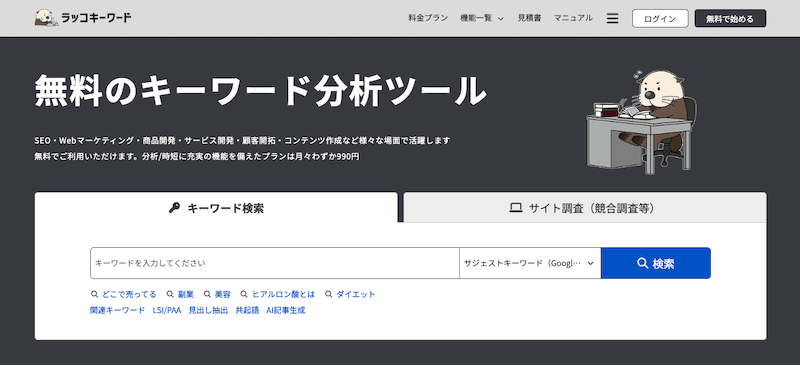Image resolution: width=800 pixels, height=365 pixels.
Task: Click the ヒアルロン酸とは sample keyword link
Action: 284,294
